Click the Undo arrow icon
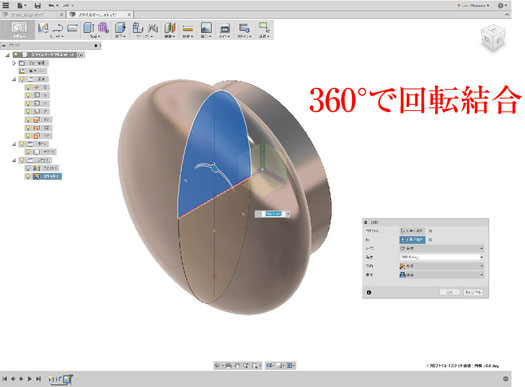525x387 pixels. coord(51,5)
